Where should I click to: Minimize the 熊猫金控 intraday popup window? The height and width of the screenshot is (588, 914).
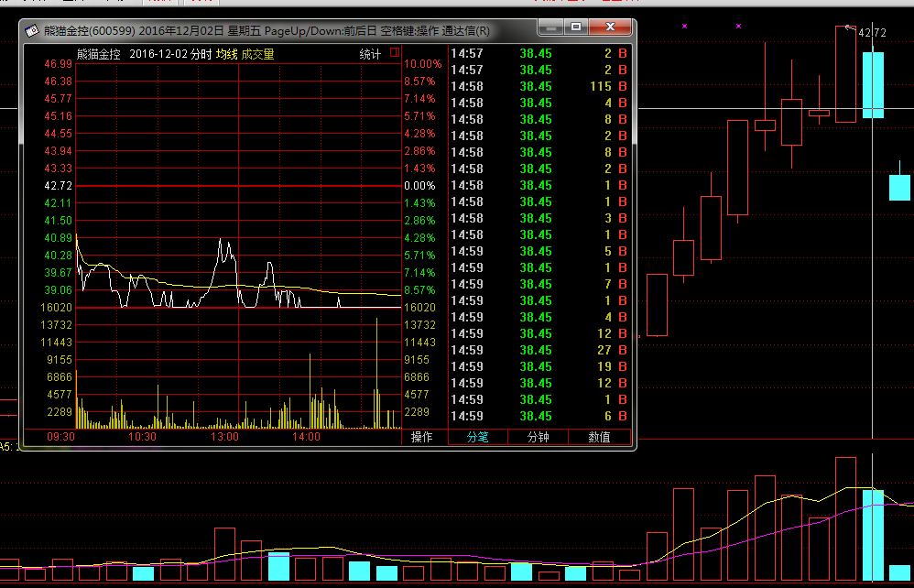552,27
